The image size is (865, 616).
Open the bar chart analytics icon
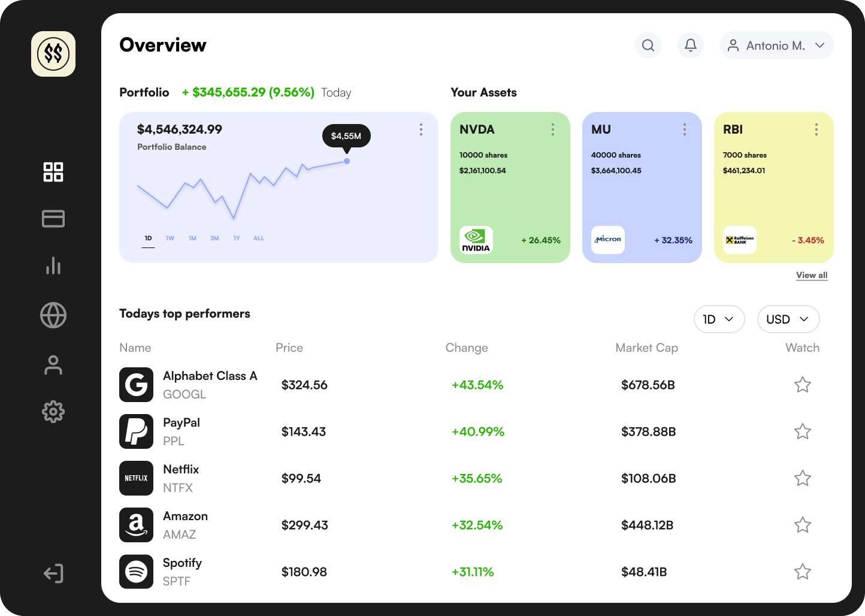tap(53, 265)
